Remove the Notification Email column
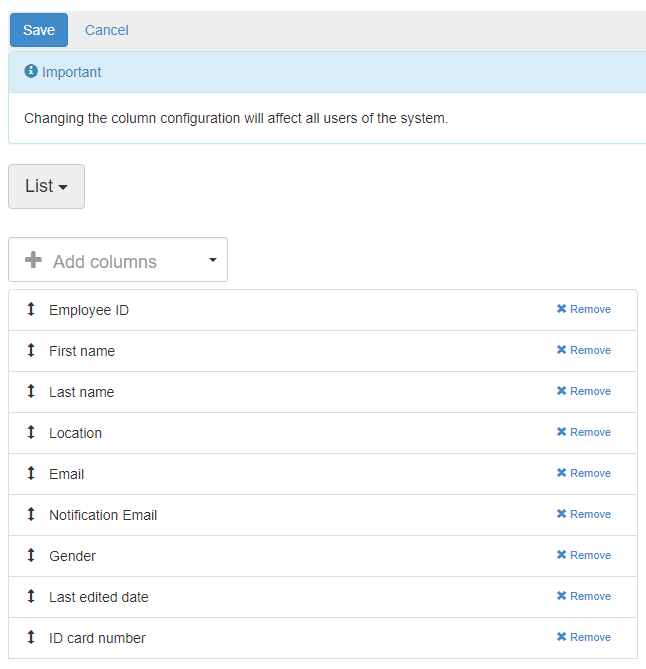Viewport: 646px width, 669px height. tap(583, 515)
